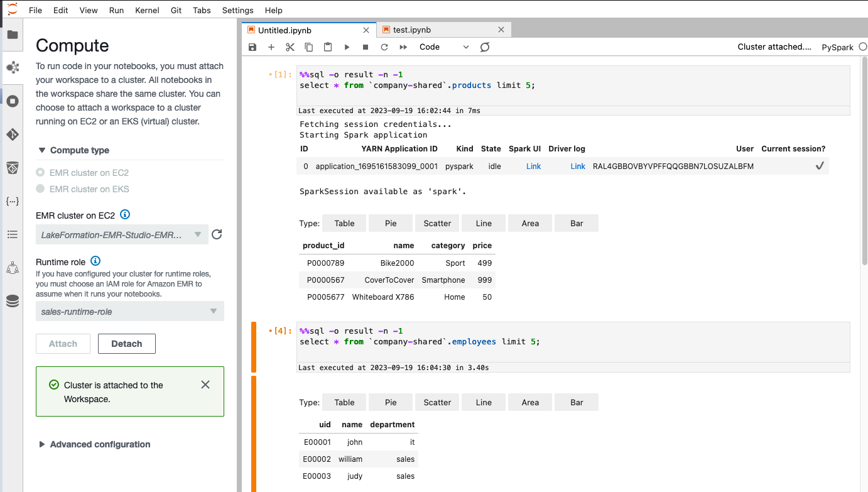Open the Git sidebar panel

point(13,134)
